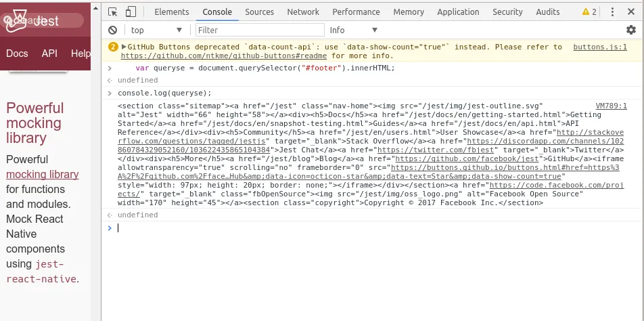The image size is (644, 321).
Task: Open the github.com/facebook/jest link
Action: 467,158
